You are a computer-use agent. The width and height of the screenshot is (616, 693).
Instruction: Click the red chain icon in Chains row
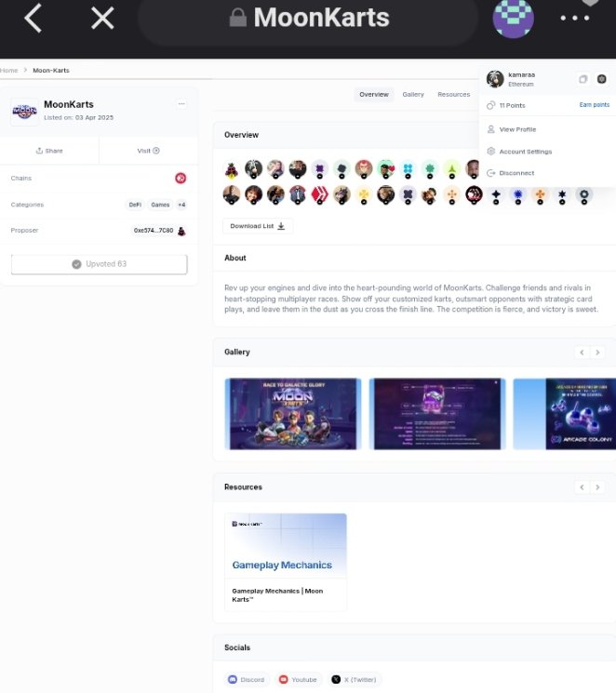(181, 178)
